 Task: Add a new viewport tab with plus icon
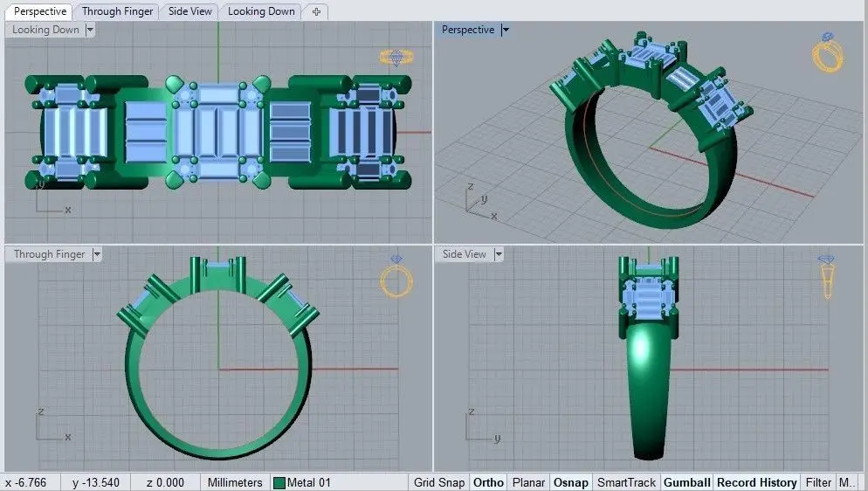tap(316, 11)
